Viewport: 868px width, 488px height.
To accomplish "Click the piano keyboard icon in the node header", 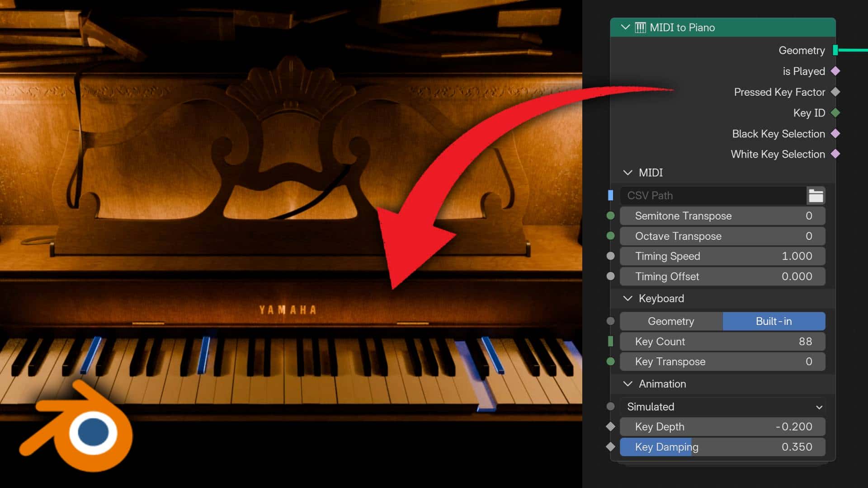I will pyautogui.click(x=640, y=28).
